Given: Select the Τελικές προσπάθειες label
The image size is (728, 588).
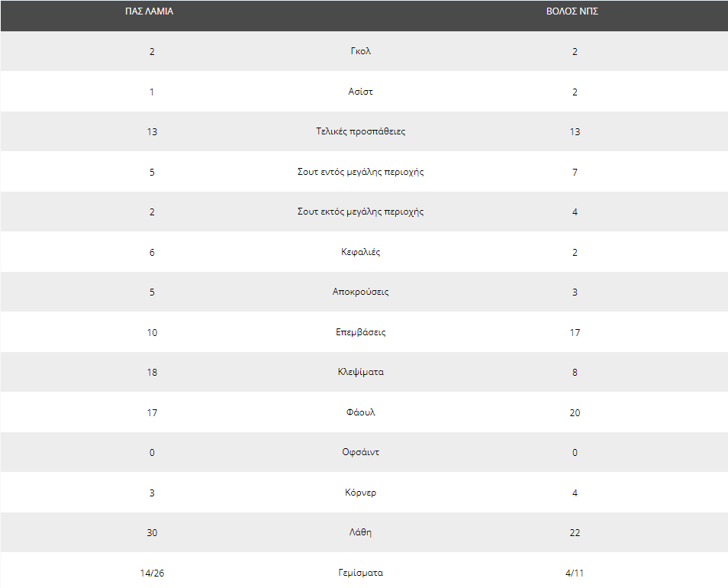Looking at the screenshot, I should tap(361, 131).
